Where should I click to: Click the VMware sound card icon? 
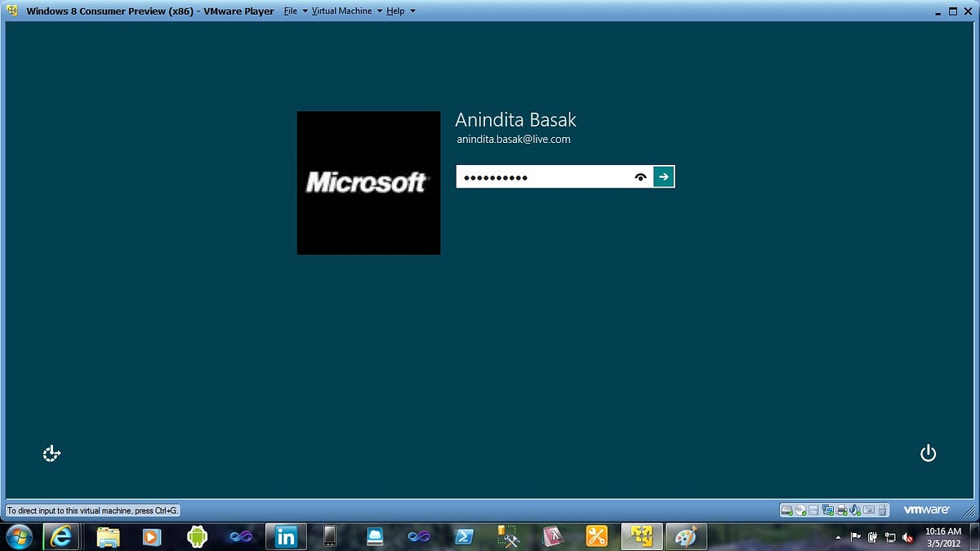[x=854, y=510]
